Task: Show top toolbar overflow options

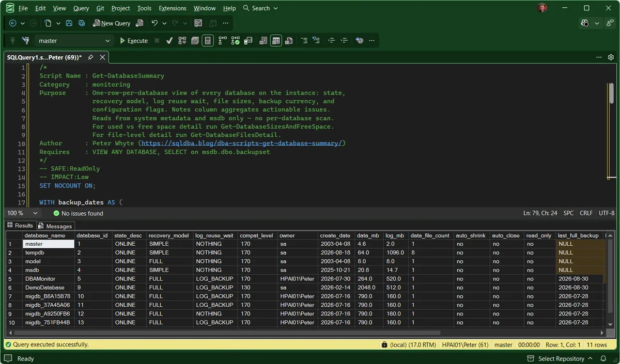Action: [x=226, y=23]
